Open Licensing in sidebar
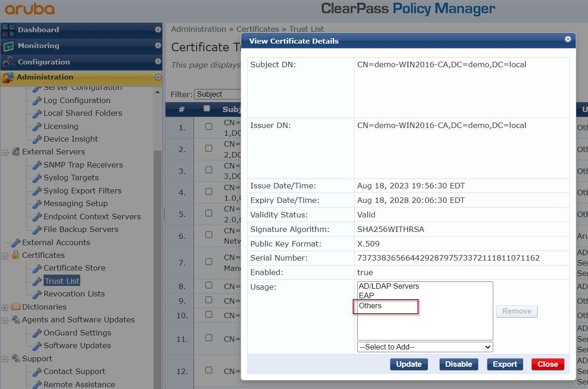 [x=61, y=126]
